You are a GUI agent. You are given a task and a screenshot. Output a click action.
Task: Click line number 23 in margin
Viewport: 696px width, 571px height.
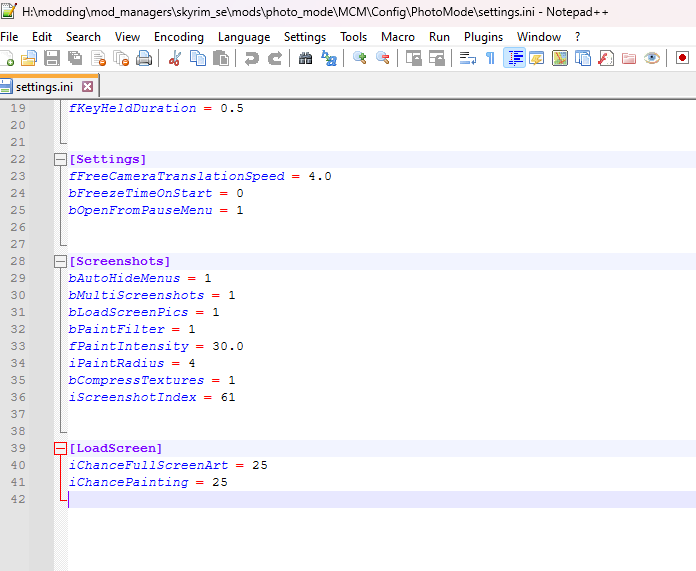(x=18, y=176)
